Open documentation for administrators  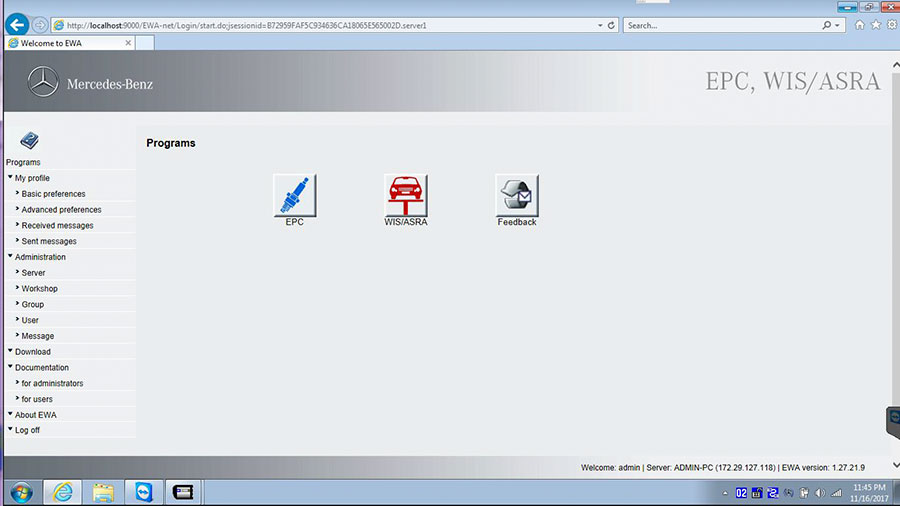coord(52,383)
